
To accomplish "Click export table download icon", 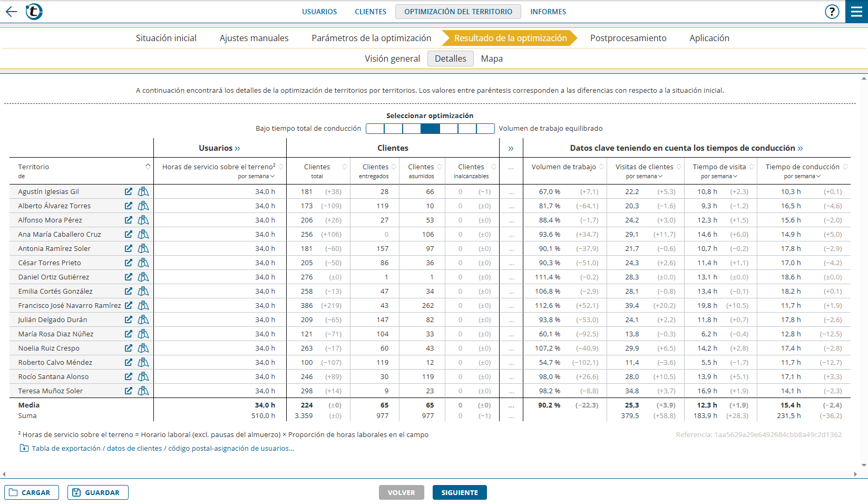I will [24, 449].
